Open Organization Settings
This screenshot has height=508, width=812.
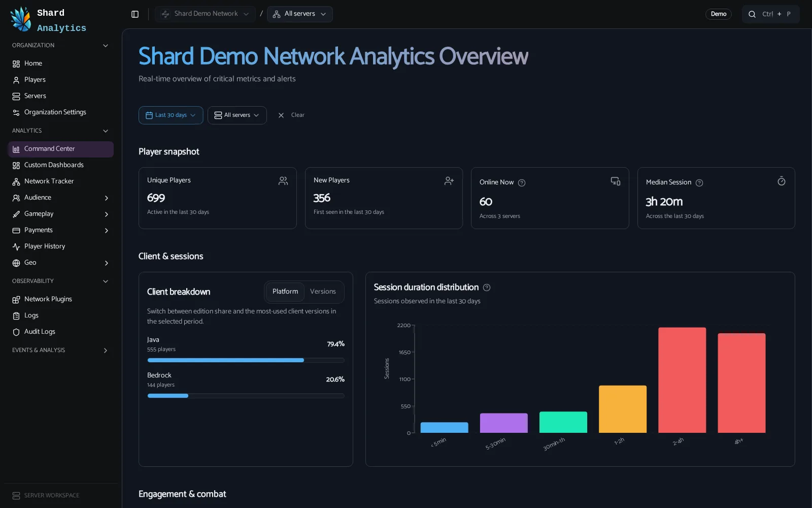point(61,112)
